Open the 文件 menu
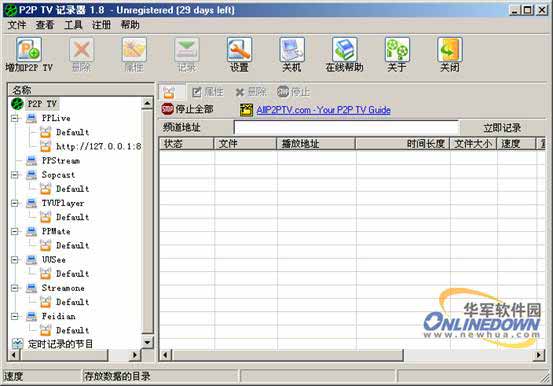Image resolution: width=553 pixels, height=386 pixels. [17, 25]
